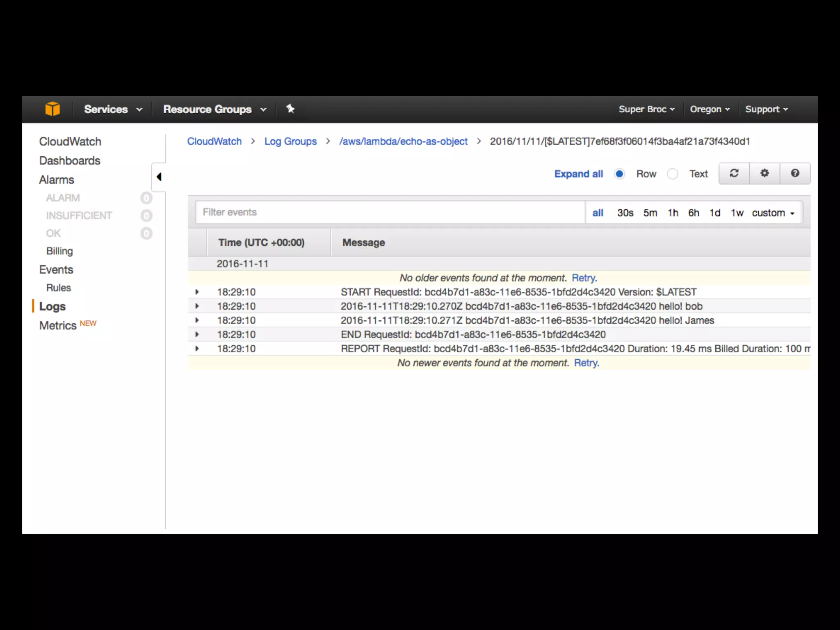Select the 1h time range filter

(673, 213)
